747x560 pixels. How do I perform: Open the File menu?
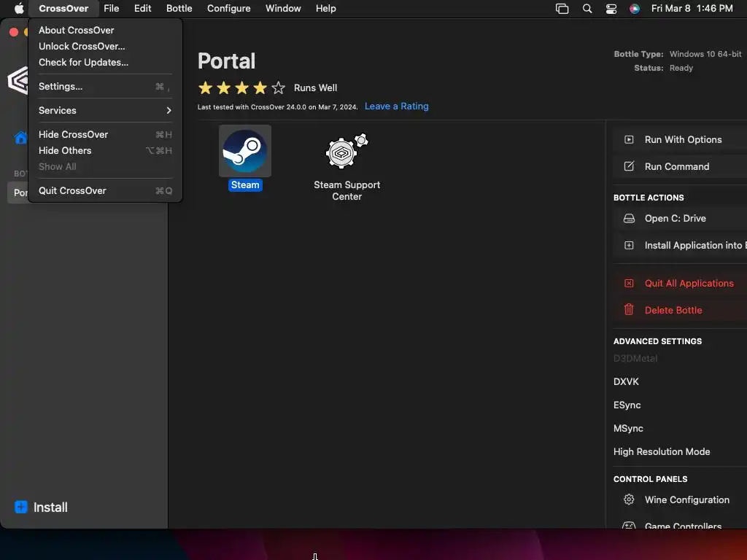112,9
